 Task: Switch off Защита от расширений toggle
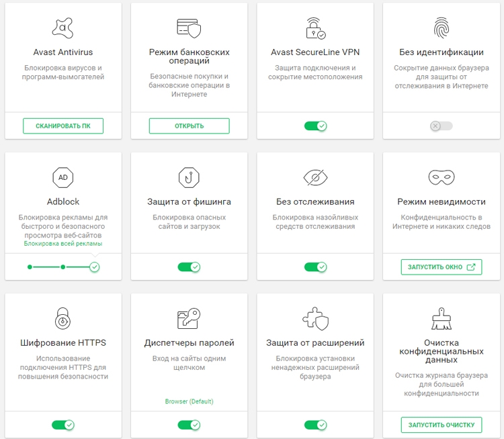pos(315,425)
